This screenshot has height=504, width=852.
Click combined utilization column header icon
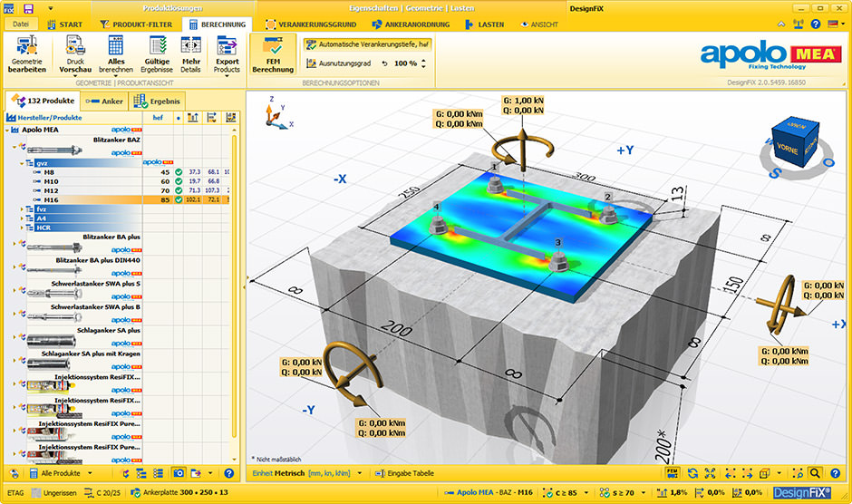231,118
